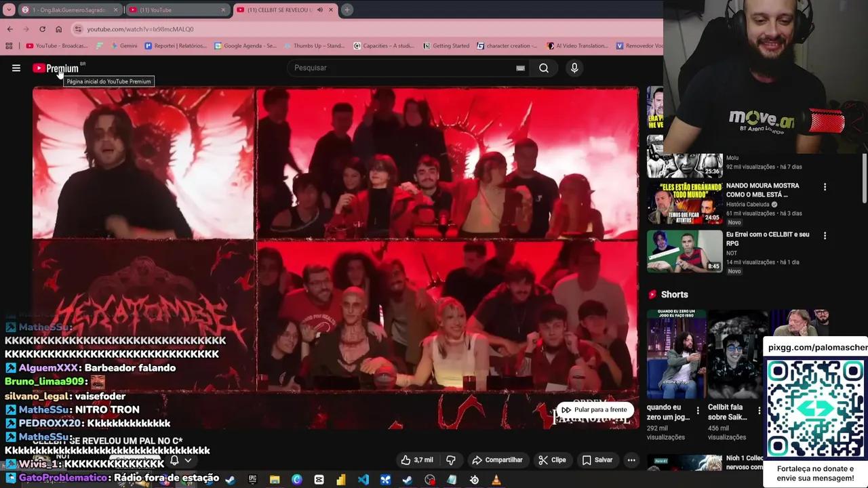Open the YouTube hamburger menu
868x488 pixels.
[x=16, y=68]
